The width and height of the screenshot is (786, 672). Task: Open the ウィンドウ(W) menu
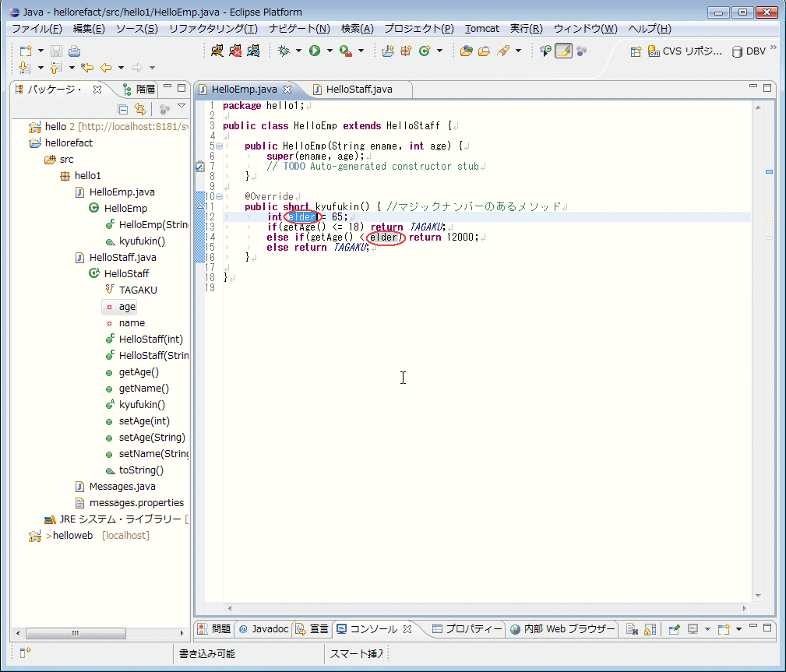pyautogui.click(x=585, y=29)
